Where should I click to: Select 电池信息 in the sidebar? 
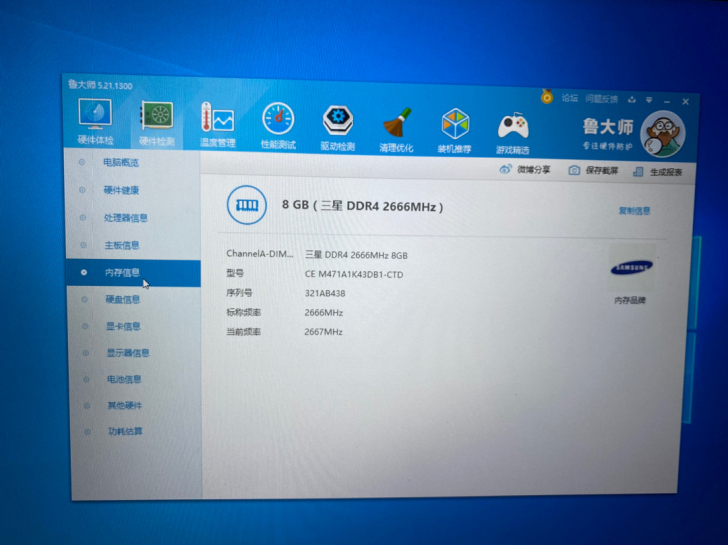point(124,379)
